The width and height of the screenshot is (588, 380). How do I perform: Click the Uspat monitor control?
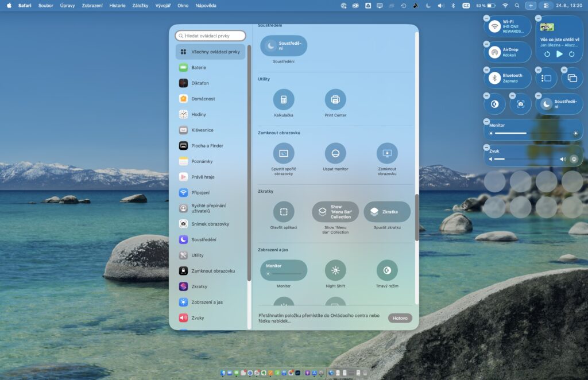click(335, 153)
